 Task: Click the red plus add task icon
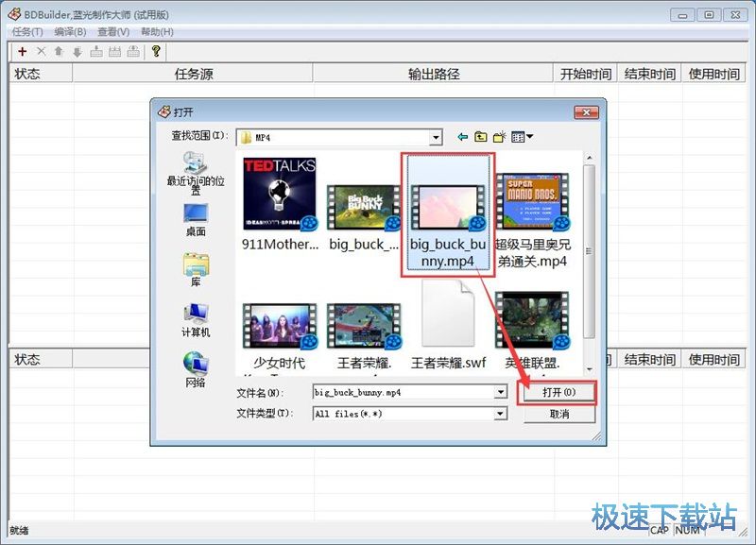22,51
